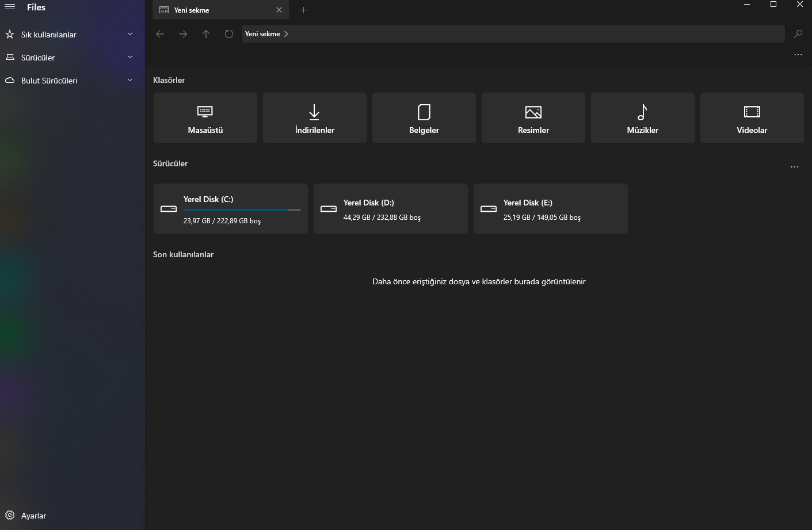Click the Yerel Disk (C:) usage bar
Screen dimensions: 812x530
(x=242, y=210)
